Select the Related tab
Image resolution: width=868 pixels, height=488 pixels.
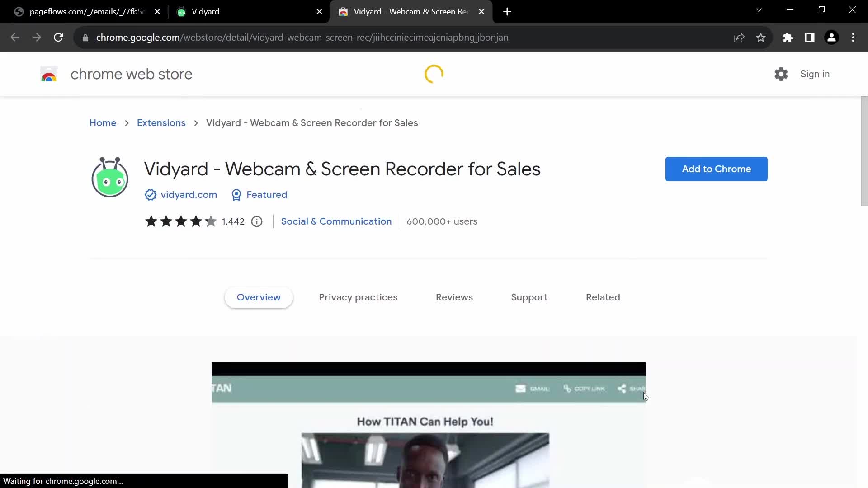(x=603, y=297)
